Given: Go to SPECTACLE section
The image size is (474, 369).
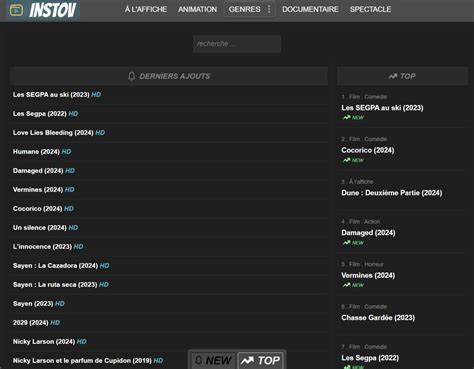Looking at the screenshot, I should tap(370, 9).
